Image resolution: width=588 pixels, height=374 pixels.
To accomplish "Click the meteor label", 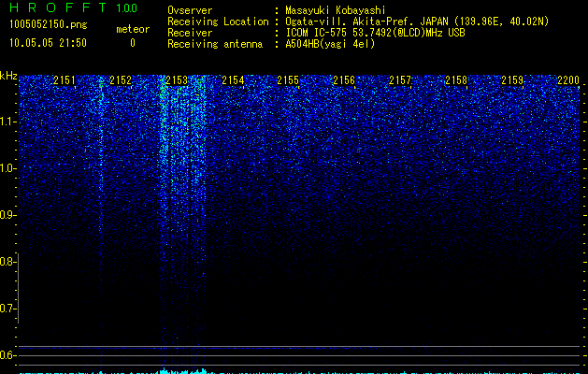I will 133,29.
